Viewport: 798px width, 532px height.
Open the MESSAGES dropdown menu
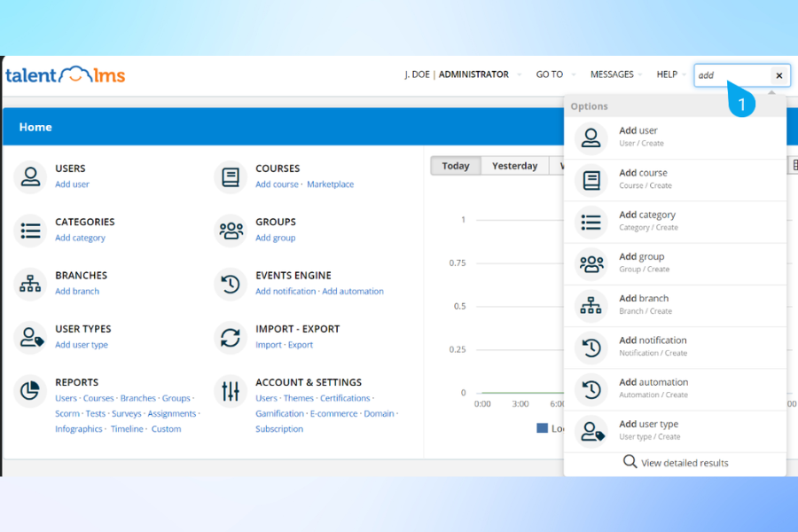pos(616,74)
